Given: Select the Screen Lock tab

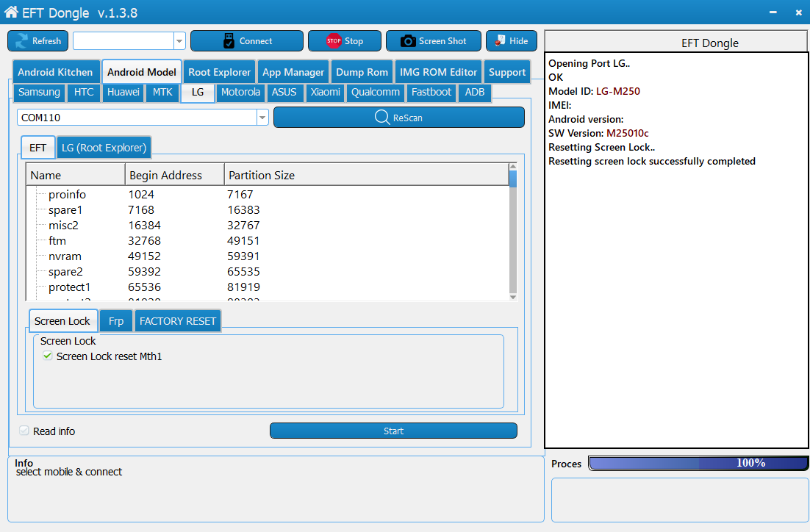Looking at the screenshot, I should (62, 321).
